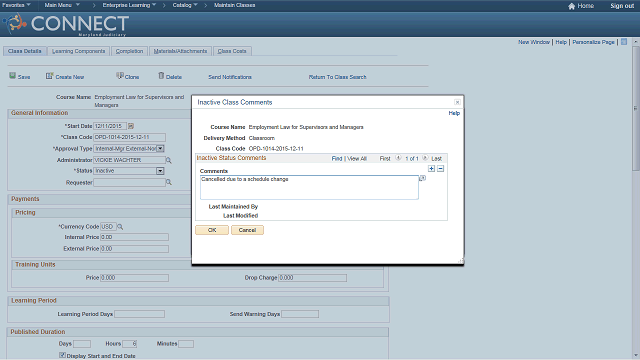Click the Start Date input field
The width and height of the screenshot is (640, 360).
(x=110, y=126)
